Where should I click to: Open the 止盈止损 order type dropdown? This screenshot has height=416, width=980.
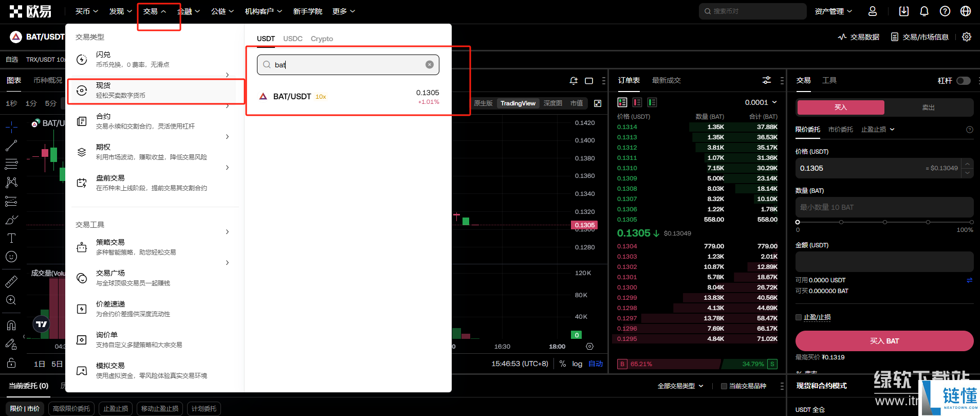point(878,130)
